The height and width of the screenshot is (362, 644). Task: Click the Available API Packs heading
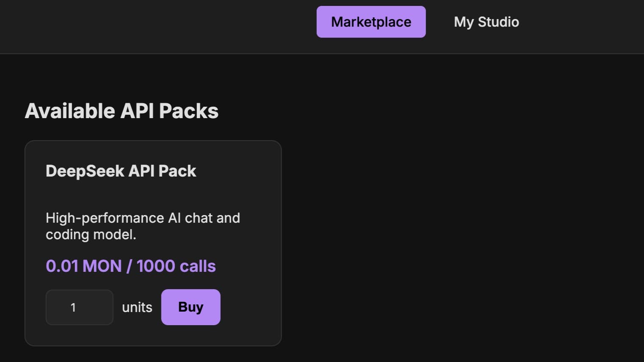(x=122, y=111)
